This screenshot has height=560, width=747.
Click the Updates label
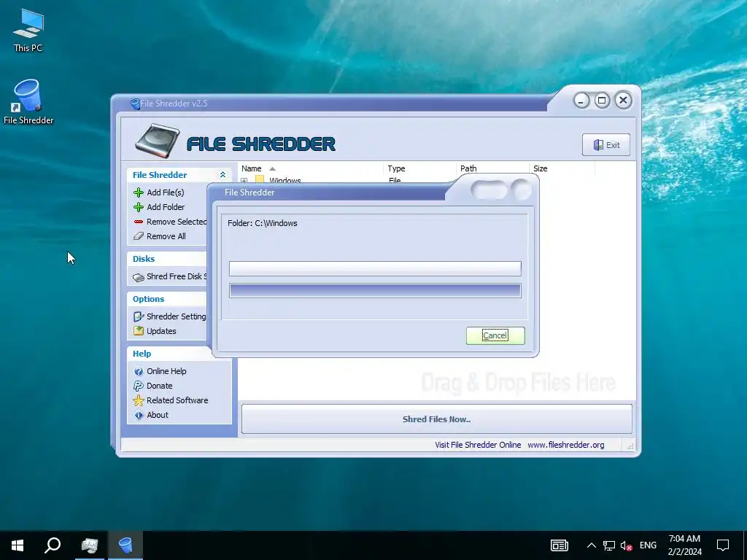[161, 331]
